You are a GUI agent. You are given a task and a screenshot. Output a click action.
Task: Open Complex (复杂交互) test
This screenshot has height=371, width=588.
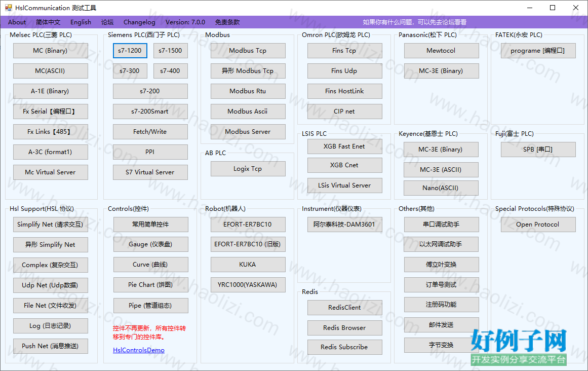click(51, 265)
